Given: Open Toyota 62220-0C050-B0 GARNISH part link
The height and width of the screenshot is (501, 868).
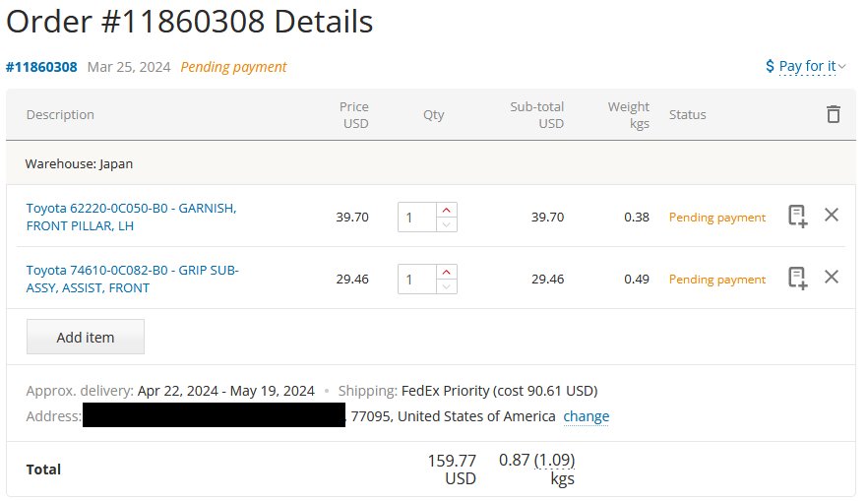Looking at the screenshot, I should click(131, 217).
